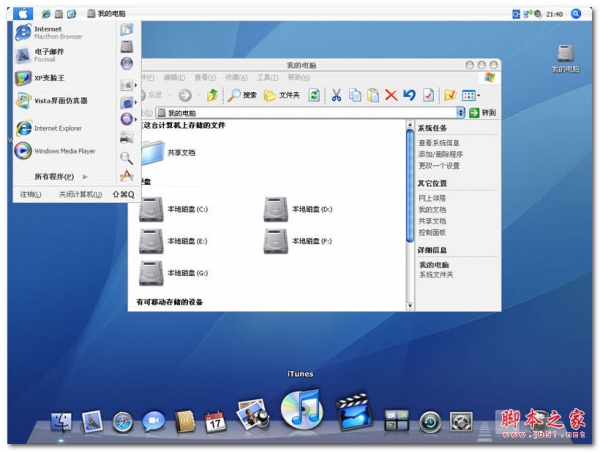Launch iTunes from the dock
The image size is (600, 452).
coord(302,410)
